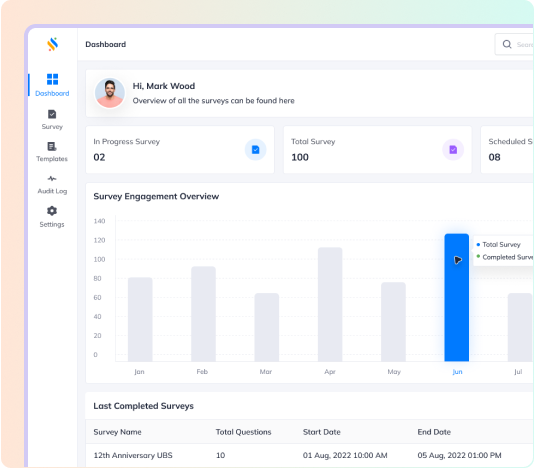Open the Audit Log page
The image size is (534, 468).
coord(52,185)
